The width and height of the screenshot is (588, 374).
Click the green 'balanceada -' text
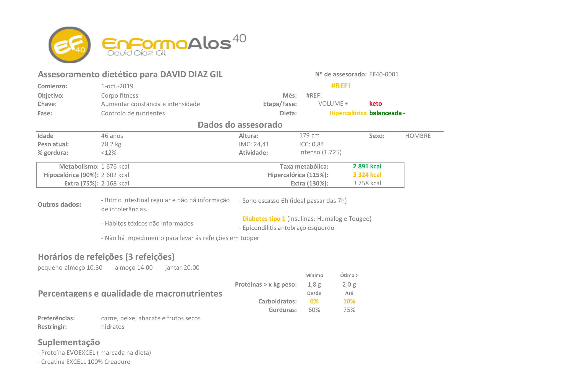click(387, 113)
